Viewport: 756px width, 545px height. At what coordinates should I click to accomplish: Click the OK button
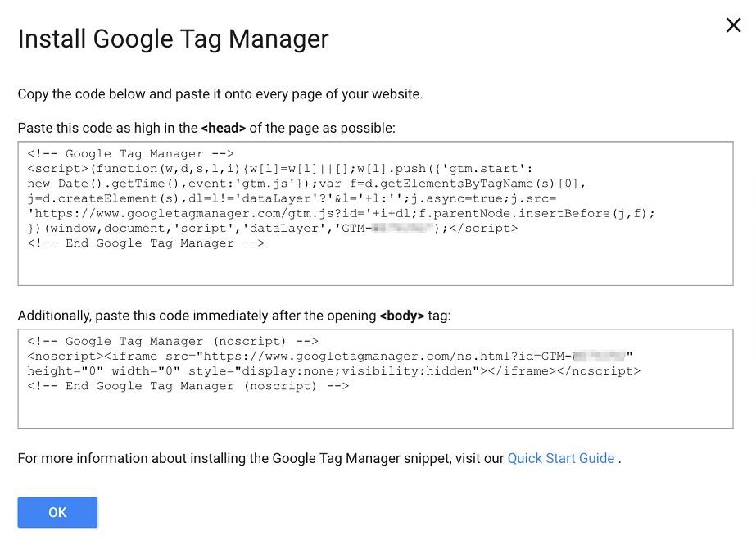[x=57, y=511]
